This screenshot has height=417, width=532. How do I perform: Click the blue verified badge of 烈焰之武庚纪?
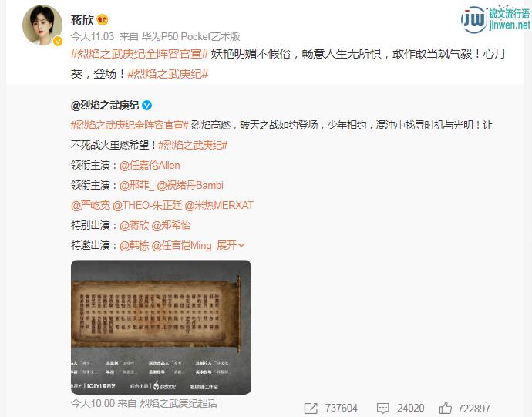(x=146, y=105)
